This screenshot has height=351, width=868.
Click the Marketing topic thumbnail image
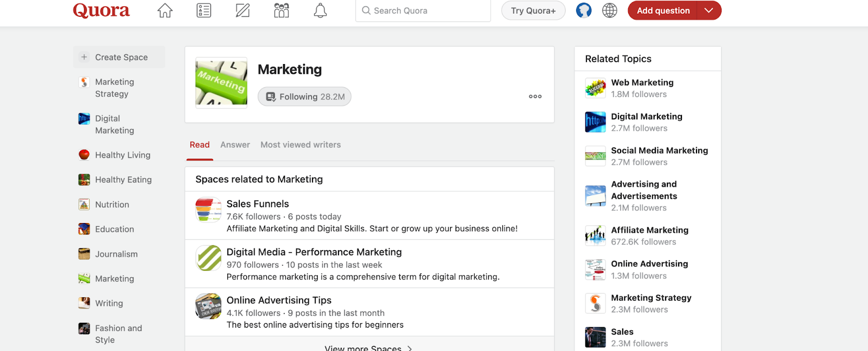pyautogui.click(x=221, y=82)
